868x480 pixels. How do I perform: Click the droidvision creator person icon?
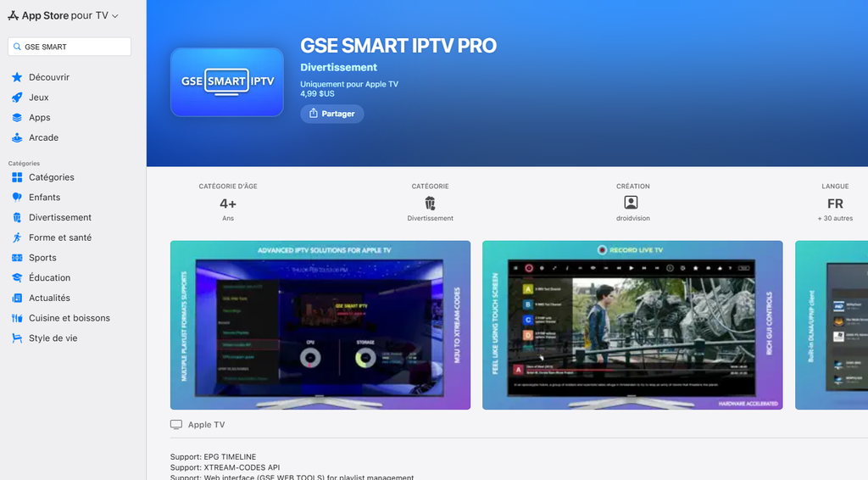pos(631,203)
